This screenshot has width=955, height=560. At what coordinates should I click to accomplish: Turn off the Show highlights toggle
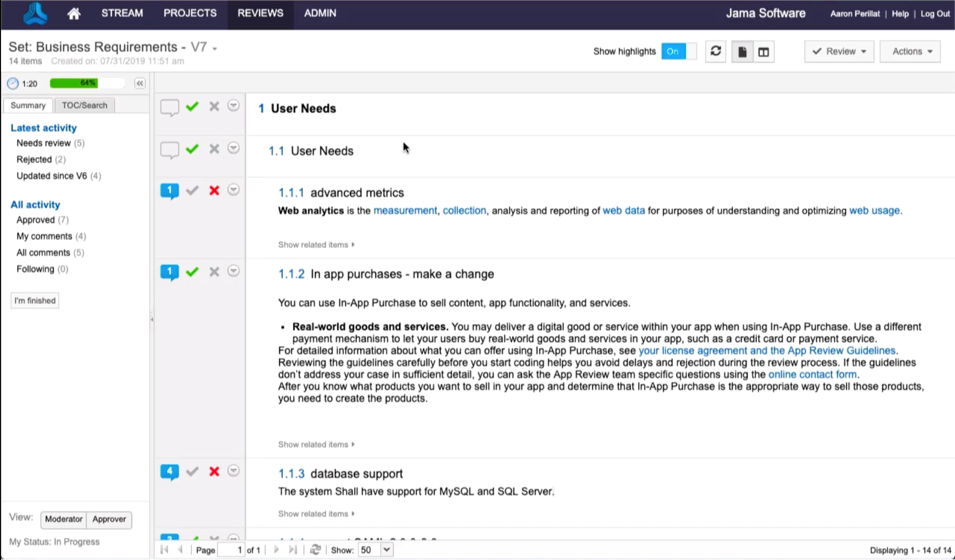pyautogui.click(x=678, y=51)
